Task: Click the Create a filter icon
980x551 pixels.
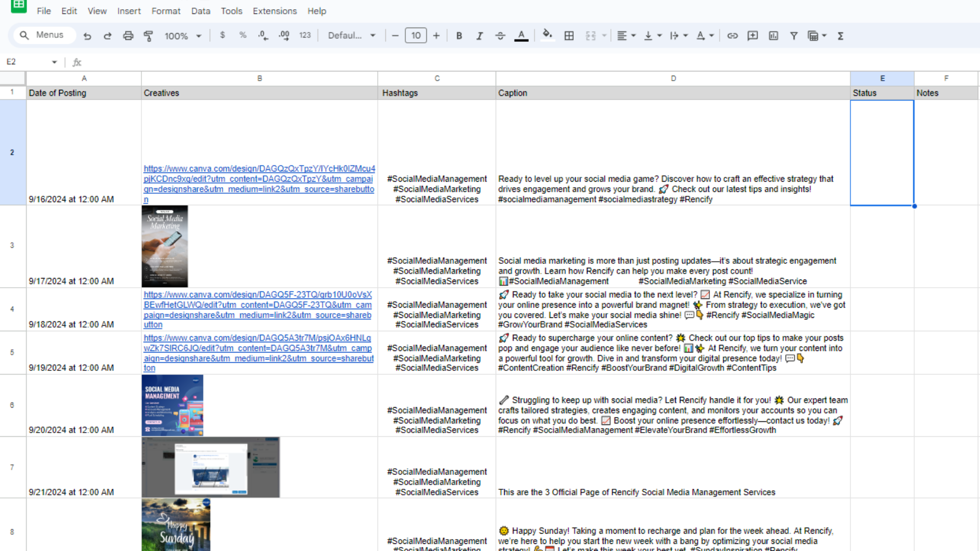Action: click(x=794, y=36)
